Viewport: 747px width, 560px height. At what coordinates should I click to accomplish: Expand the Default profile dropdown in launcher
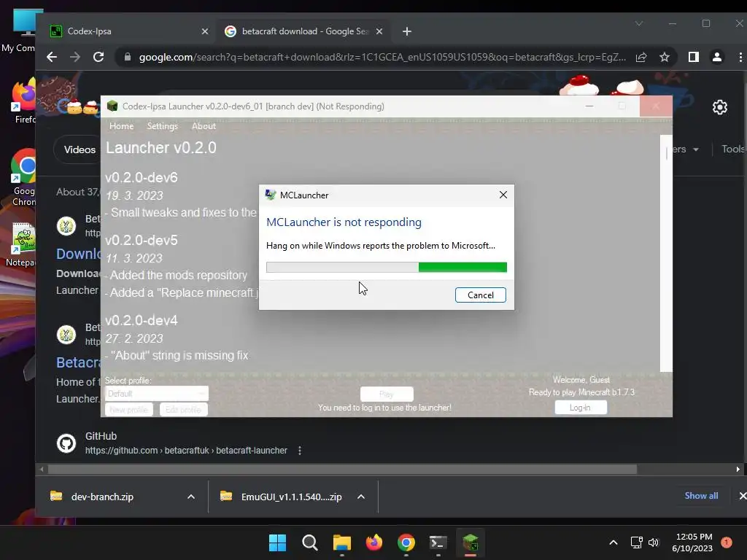tap(157, 394)
